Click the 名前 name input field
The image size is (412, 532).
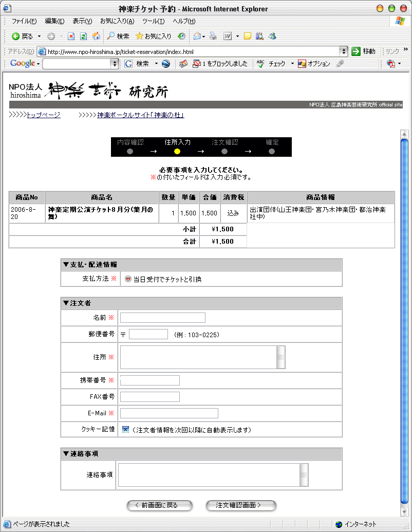[163, 318]
